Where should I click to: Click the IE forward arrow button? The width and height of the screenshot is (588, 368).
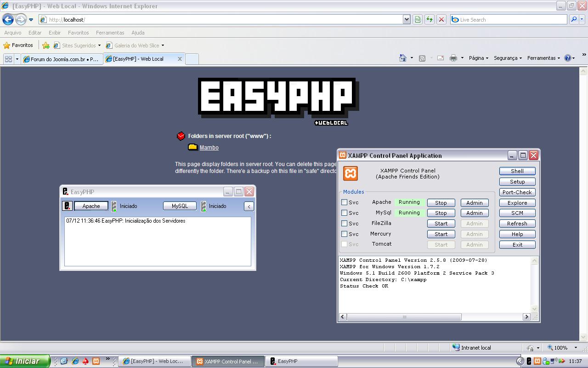coord(21,19)
